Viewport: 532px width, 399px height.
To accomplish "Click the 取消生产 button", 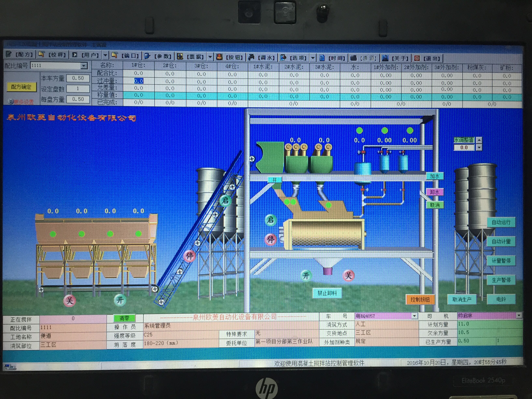I will tap(462, 299).
